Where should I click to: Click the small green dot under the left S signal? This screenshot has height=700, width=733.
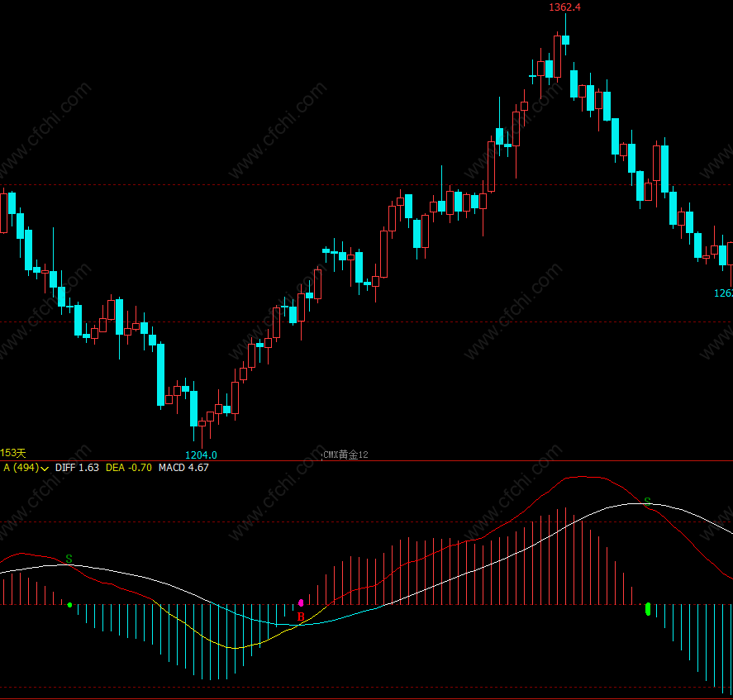(x=69, y=605)
